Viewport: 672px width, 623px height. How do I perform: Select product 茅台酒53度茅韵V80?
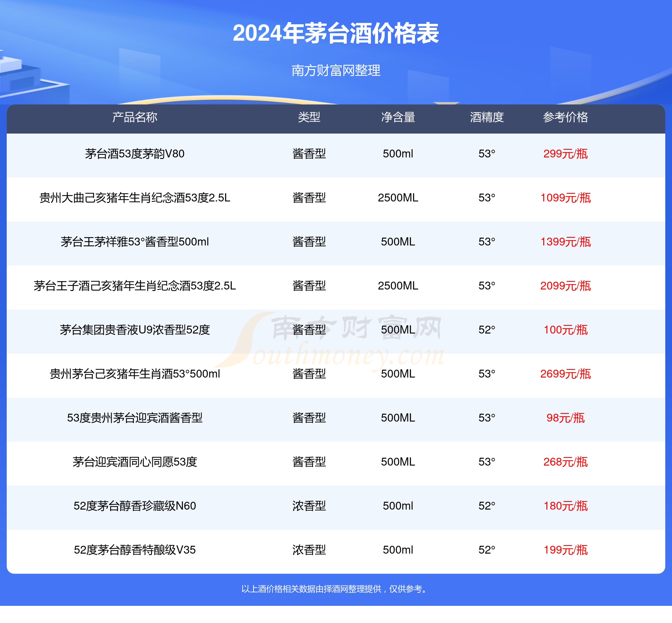(135, 154)
